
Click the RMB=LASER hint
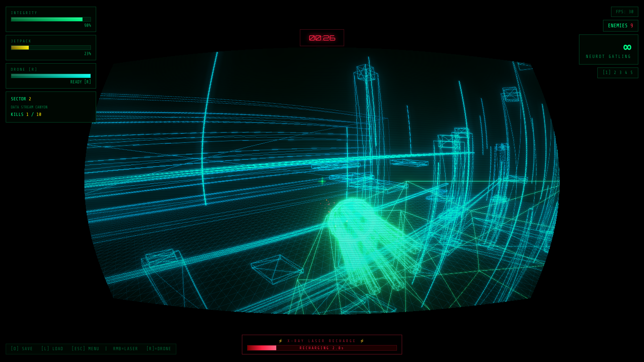coord(125,349)
